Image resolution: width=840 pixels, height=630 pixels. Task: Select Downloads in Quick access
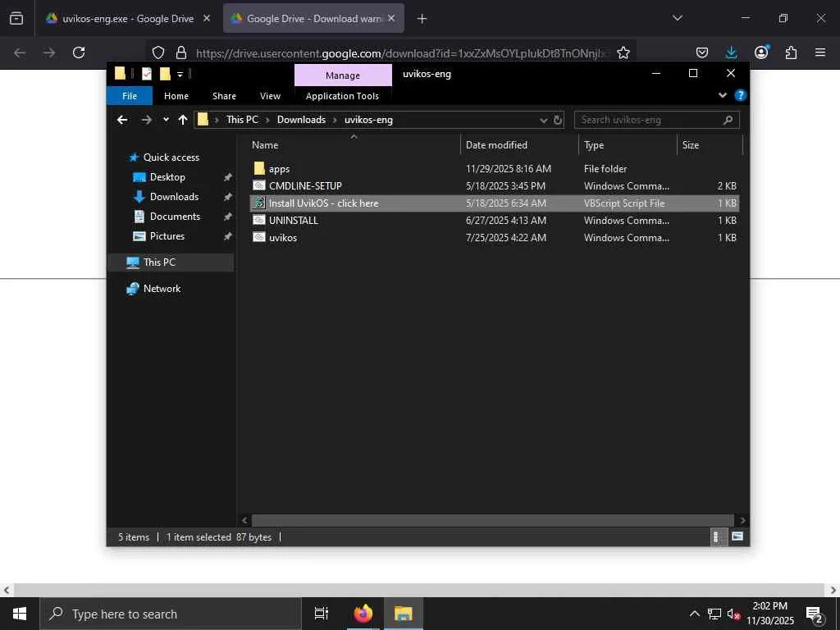point(174,197)
